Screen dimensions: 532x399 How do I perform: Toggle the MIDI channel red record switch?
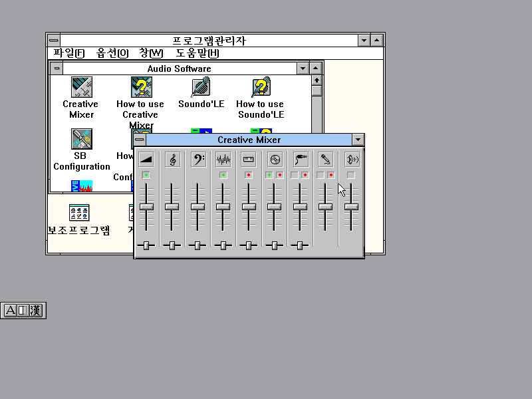(x=249, y=175)
